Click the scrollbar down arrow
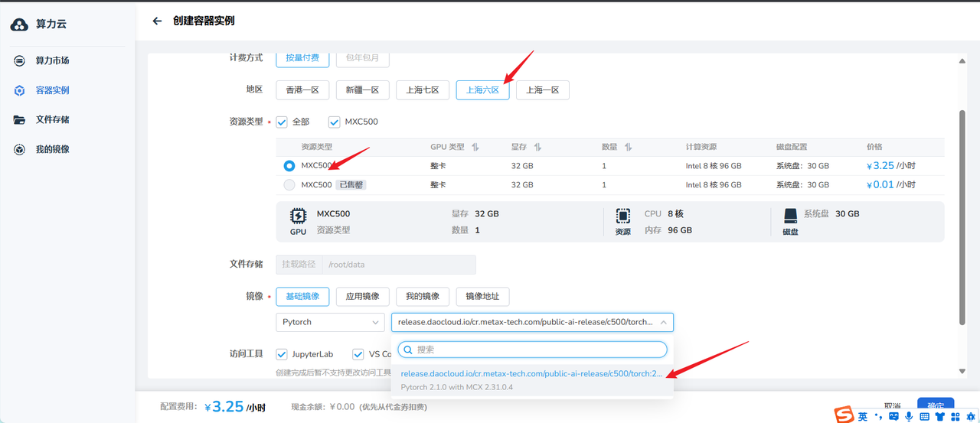 (962, 371)
